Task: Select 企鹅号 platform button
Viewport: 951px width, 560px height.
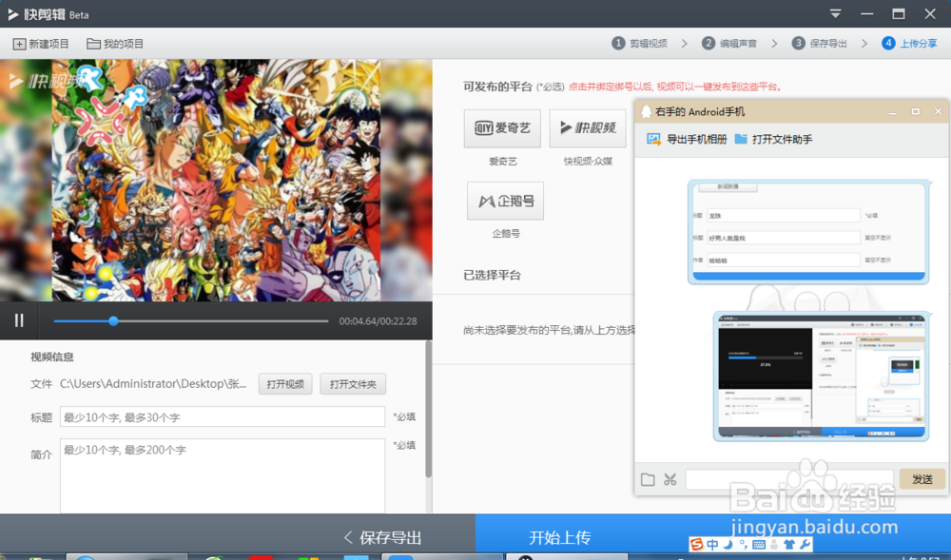Action: tap(505, 201)
